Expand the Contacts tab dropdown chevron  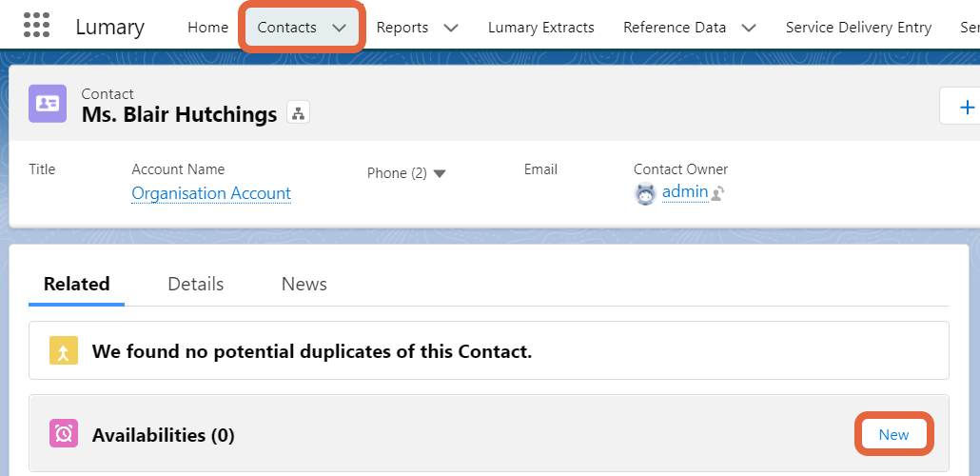[x=339, y=28]
